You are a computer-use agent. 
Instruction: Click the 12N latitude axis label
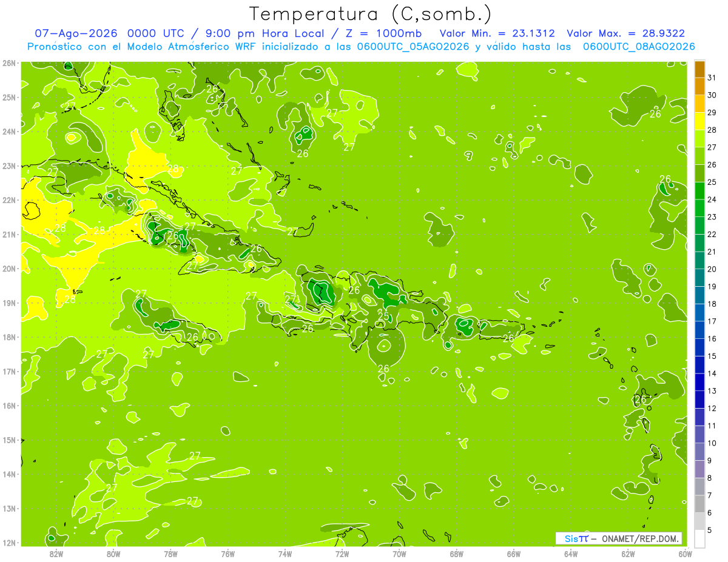pyautogui.click(x=8, y=543)
